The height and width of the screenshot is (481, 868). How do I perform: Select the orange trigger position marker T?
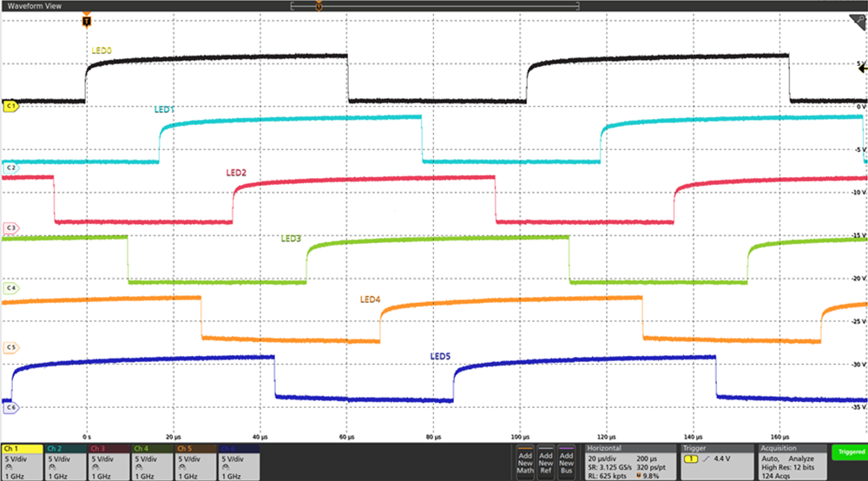[x=86, y=21]
